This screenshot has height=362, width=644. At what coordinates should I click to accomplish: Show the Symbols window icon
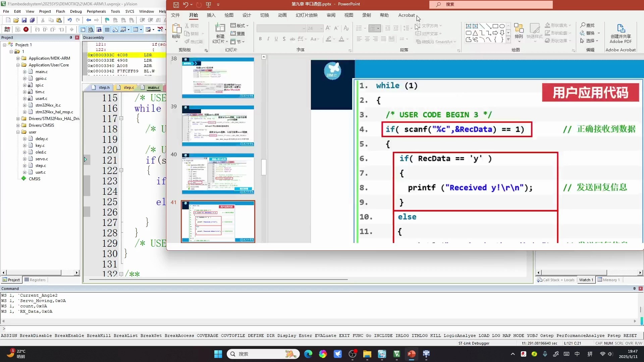click(99, 29)
